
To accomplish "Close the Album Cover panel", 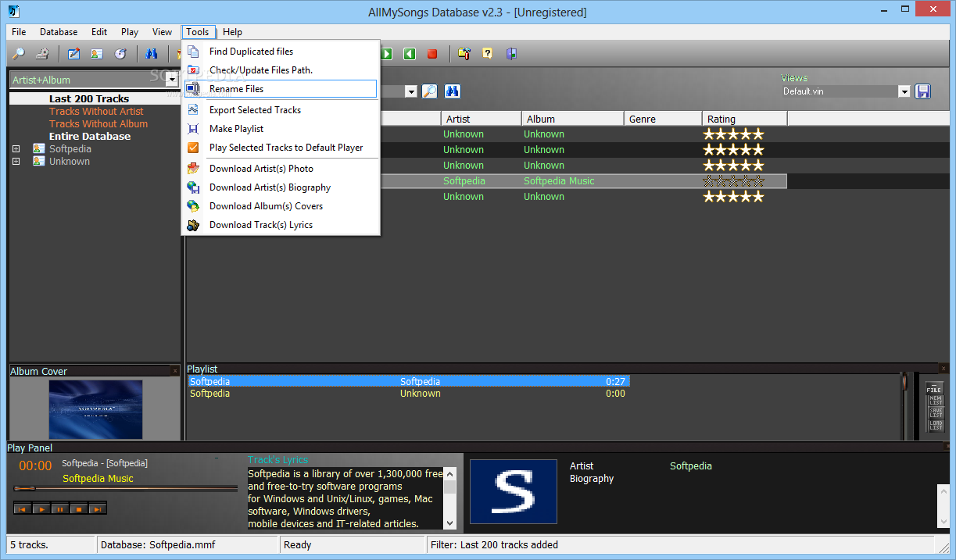I will (174, 371).
